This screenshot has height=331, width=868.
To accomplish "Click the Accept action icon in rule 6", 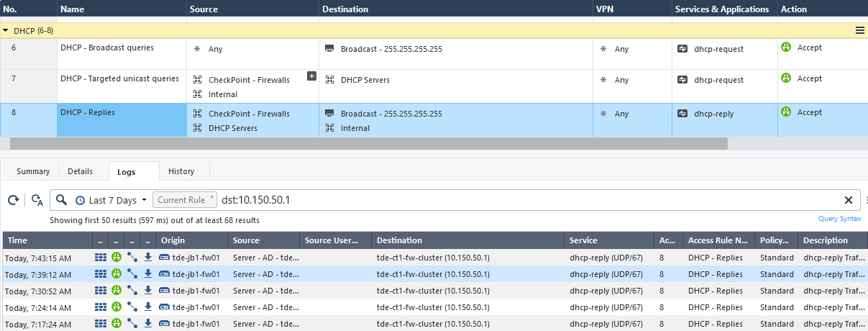I will (786, 47).
